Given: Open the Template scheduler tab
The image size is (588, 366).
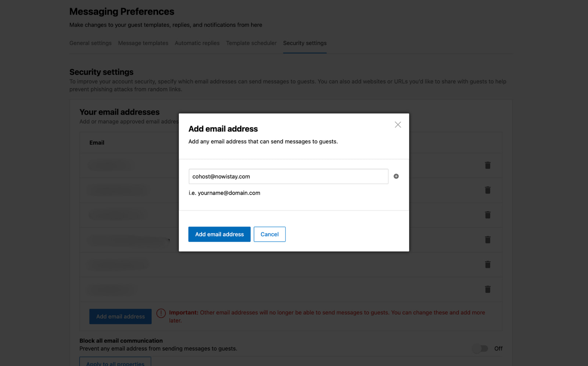Looking at the screenshot, I should 251,43.
